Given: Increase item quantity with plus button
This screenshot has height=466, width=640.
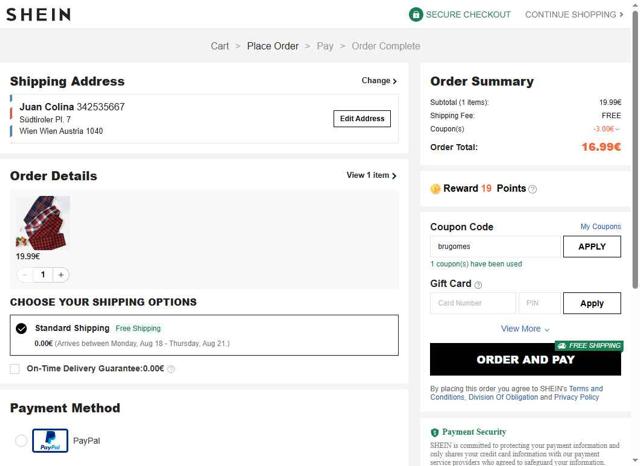Looking at the screenshot, I should coord(61,275).
